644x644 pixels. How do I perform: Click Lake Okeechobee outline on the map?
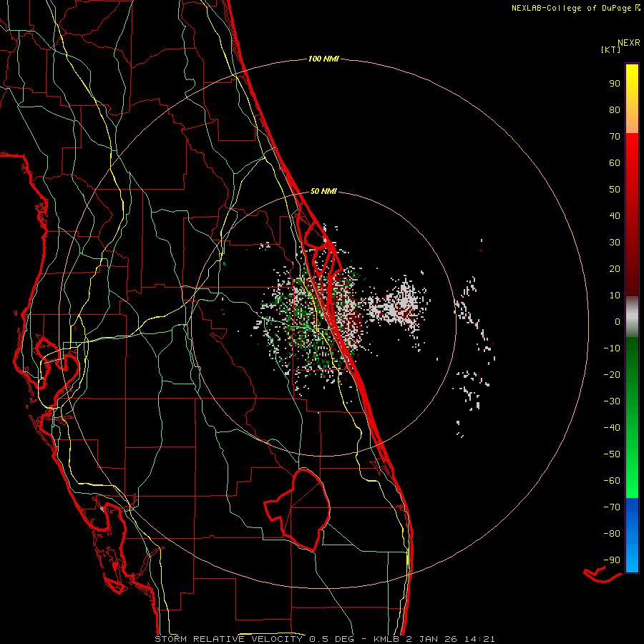coord(298,509)
